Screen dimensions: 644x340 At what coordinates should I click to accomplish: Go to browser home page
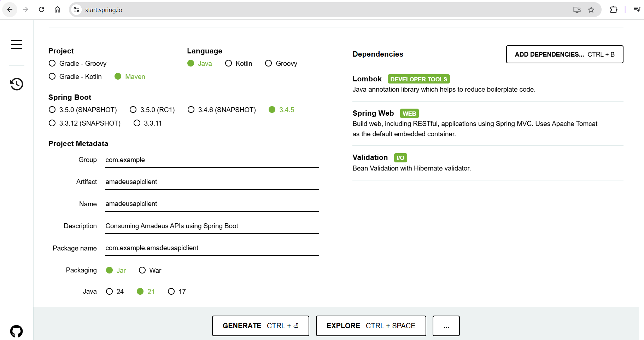(57, 10)
